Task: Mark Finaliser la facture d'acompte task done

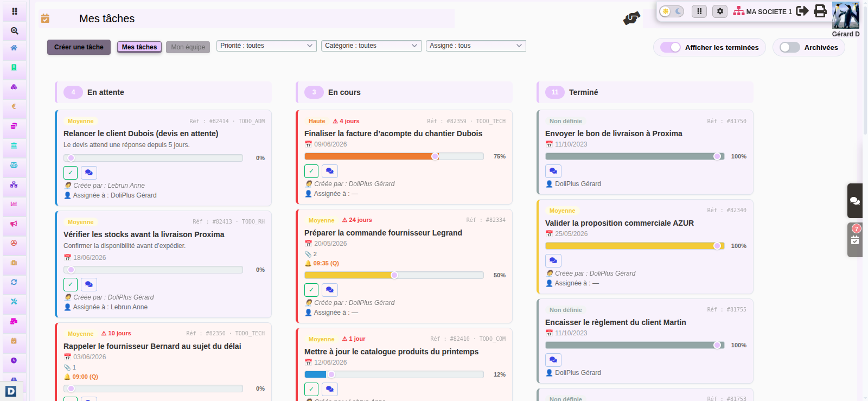Action: [x=311, y=171]
